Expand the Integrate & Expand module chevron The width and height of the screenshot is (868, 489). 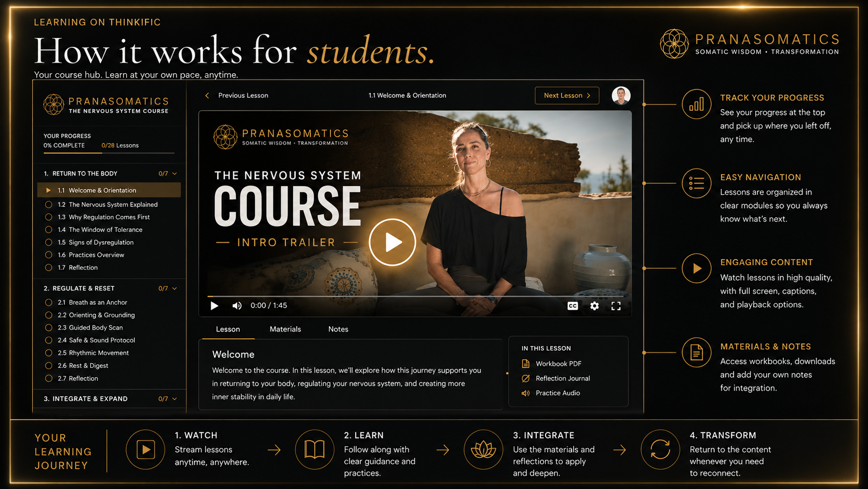click(x=174, y=399)
